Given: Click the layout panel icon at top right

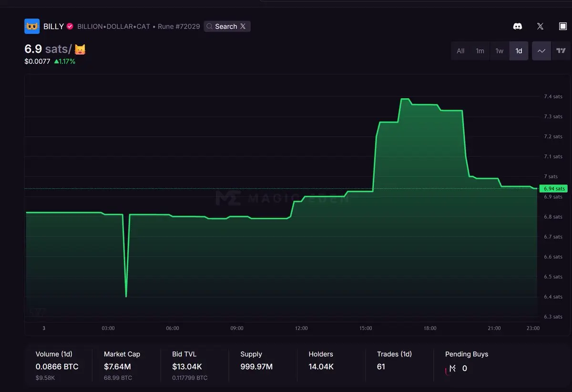Looking at the screenshot, I should 563,26.
